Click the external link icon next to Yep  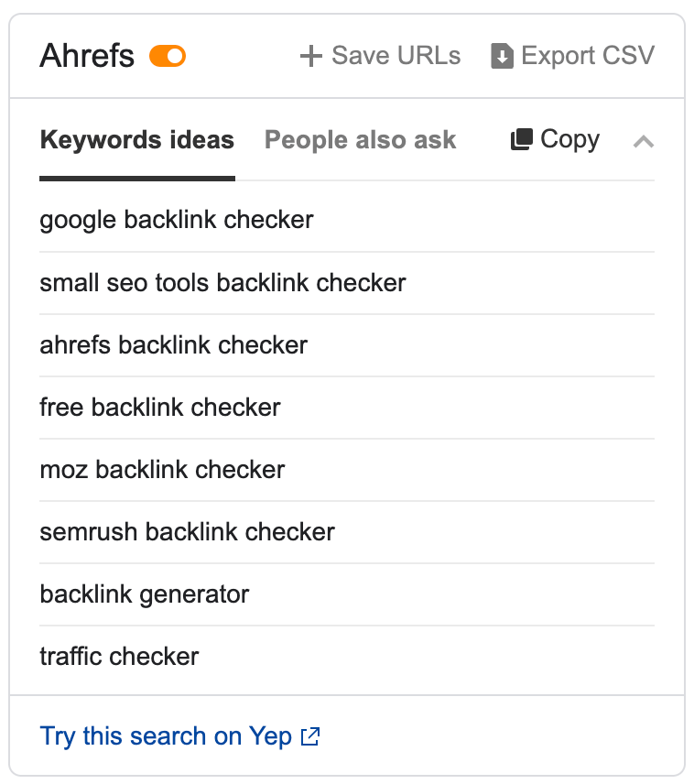(x=310, y=736)
